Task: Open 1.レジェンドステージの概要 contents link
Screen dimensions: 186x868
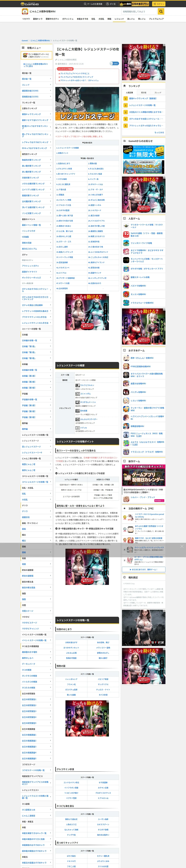Action: 68,148
